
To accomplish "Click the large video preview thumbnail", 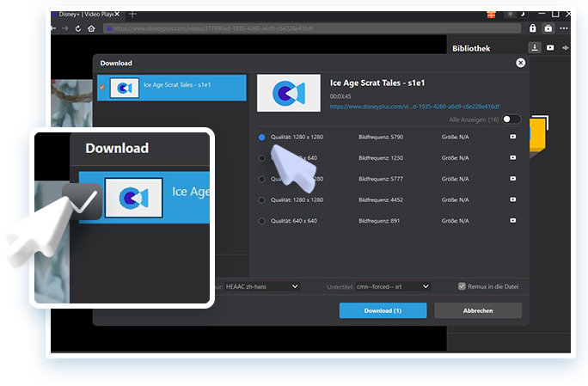I will coord(289,93).
